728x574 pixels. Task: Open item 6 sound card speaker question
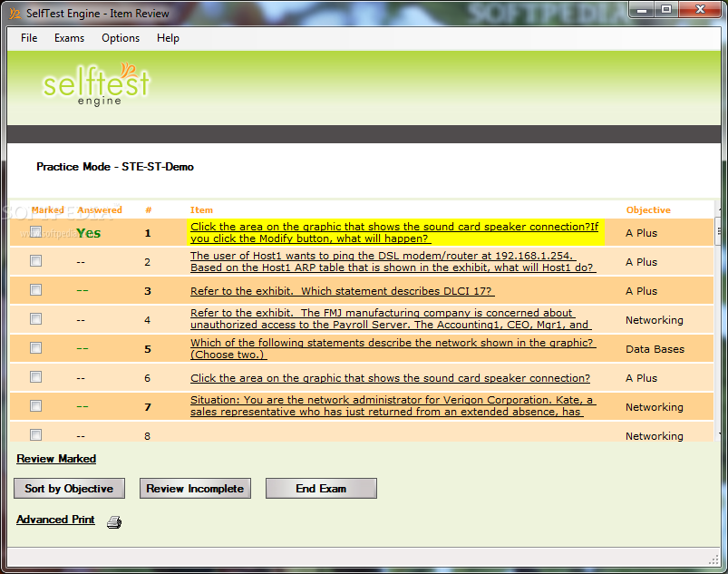click(390, 378)
